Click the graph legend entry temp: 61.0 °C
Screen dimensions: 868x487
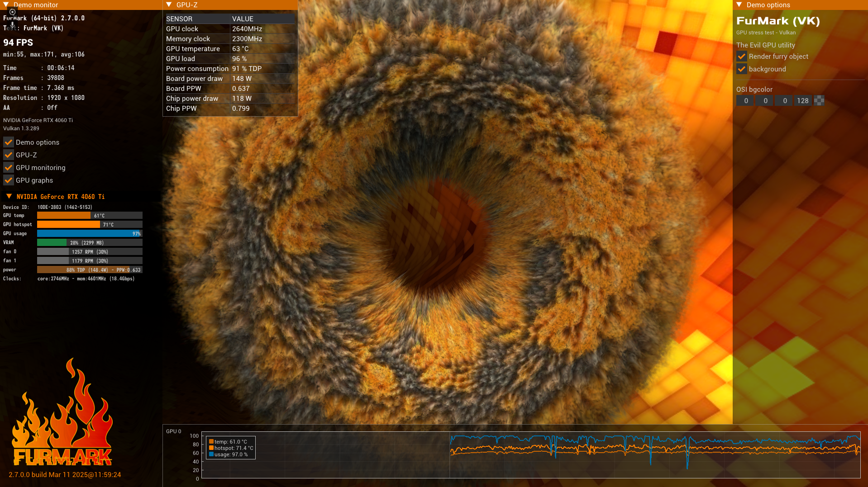pyautogui.click(x=228, y=442)
